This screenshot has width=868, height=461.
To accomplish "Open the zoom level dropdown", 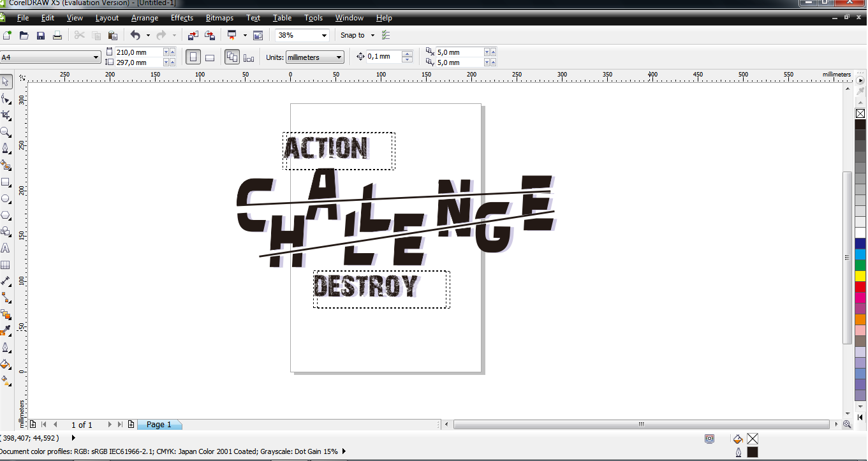I will tap(323, 35).
